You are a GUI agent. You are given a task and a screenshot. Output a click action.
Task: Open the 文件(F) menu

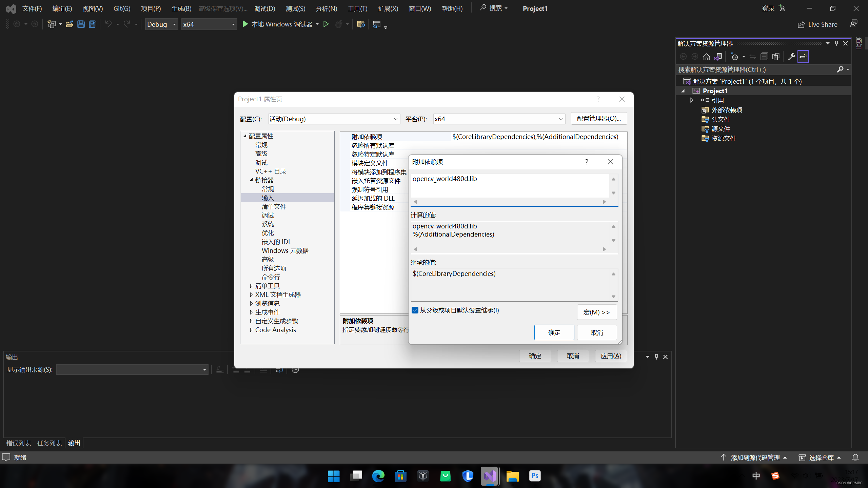32,8
